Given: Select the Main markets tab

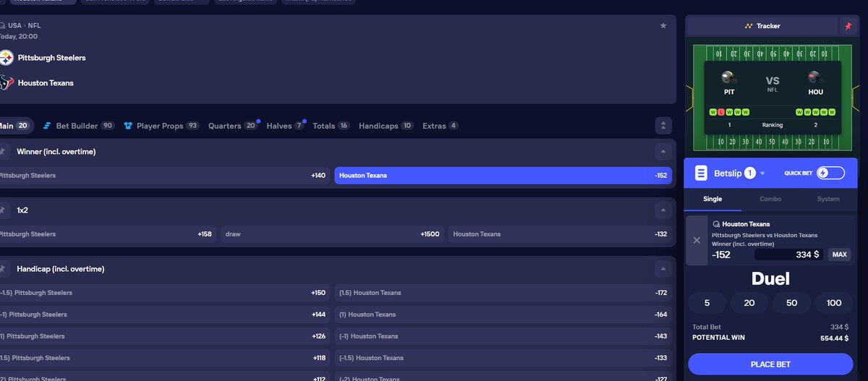Looking at the screenshot, I should [x=15, y=126].
